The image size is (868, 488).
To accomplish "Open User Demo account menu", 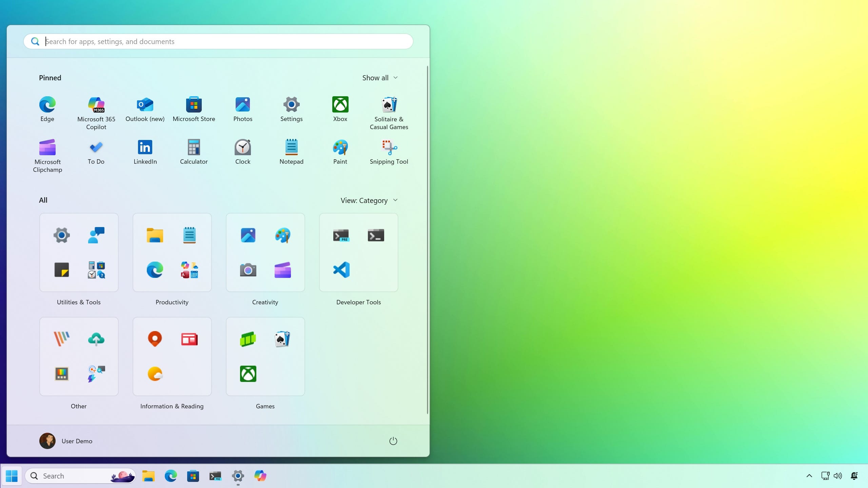I will (66, 441).
